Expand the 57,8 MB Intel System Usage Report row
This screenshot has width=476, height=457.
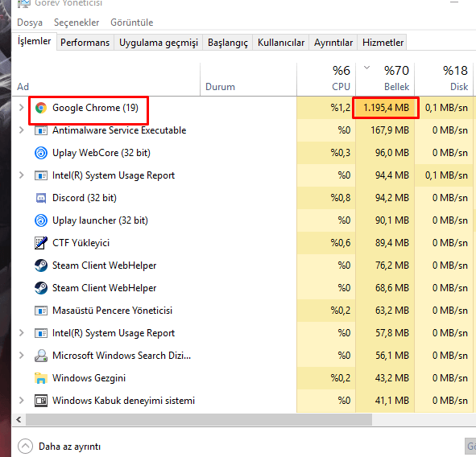pos(21,332)
